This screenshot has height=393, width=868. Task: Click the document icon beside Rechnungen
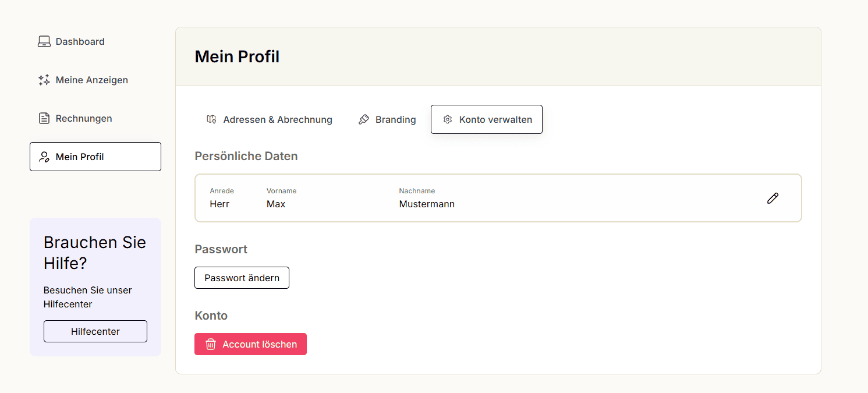click(44, 119)
